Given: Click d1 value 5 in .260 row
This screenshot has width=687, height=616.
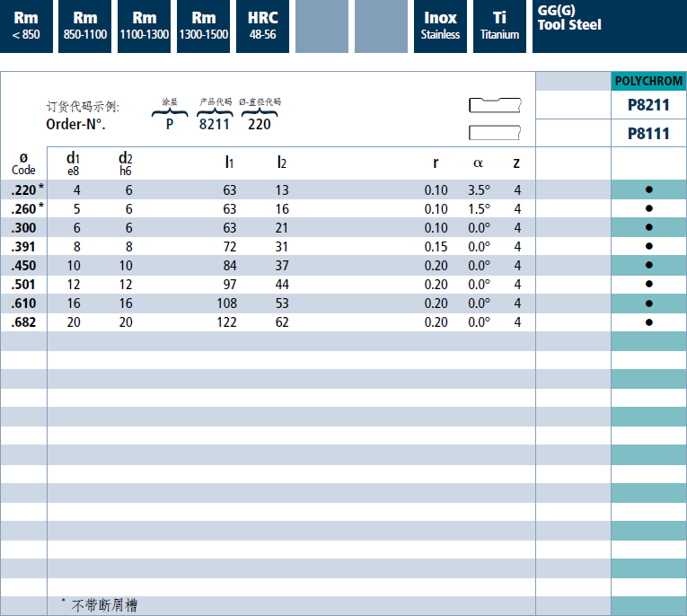Looking at the screenshot, I should coord(76,209).
